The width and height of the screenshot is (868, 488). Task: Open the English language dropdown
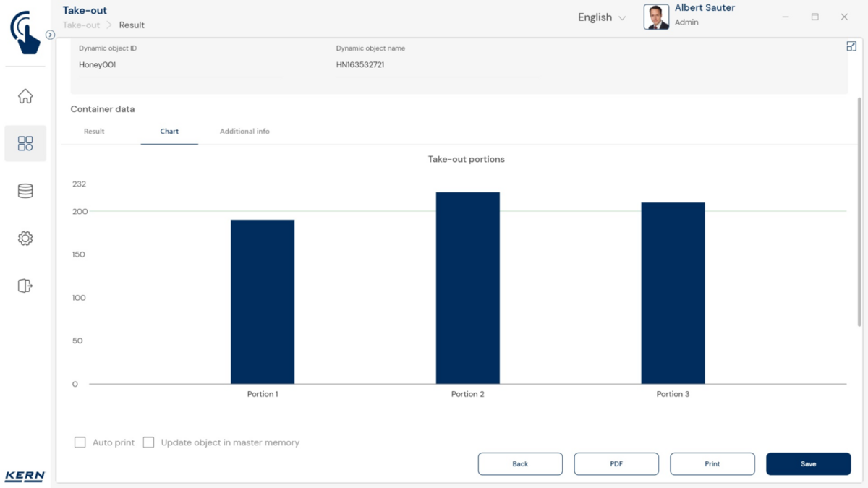(x=601, y=17)
